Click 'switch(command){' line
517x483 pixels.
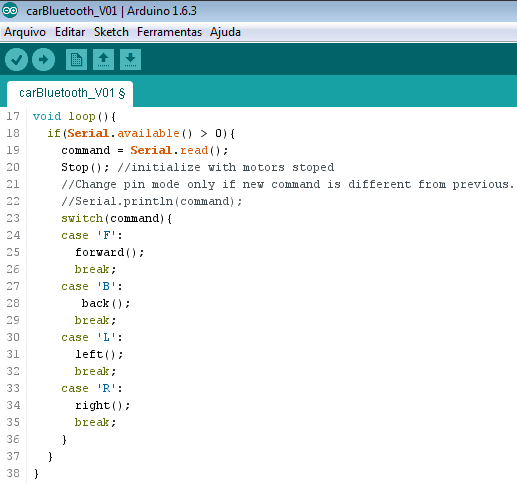tap(116, 218)
